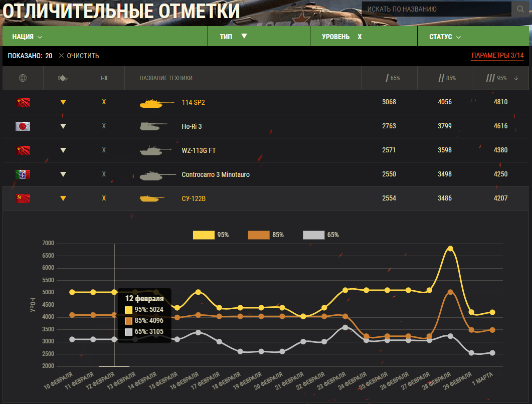532x404 pixels.
Task: Click the 65% point on 18 февраля
Action: (240, 352)
